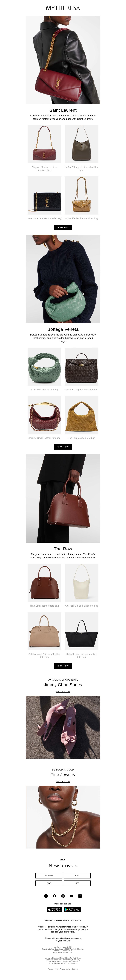The image size is (126, 980).
Task: Shop now under Bottega Veneta bags
Action: pos(63,447)
